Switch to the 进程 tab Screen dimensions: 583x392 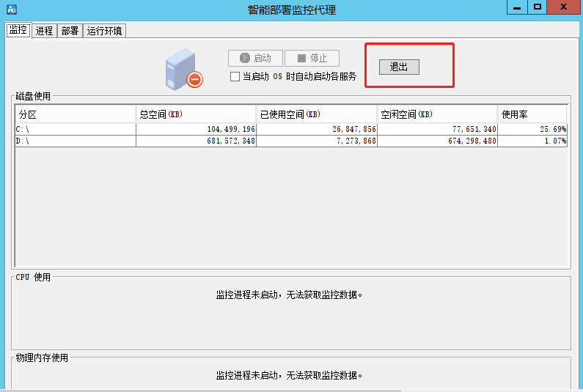[x=44, y=31]
